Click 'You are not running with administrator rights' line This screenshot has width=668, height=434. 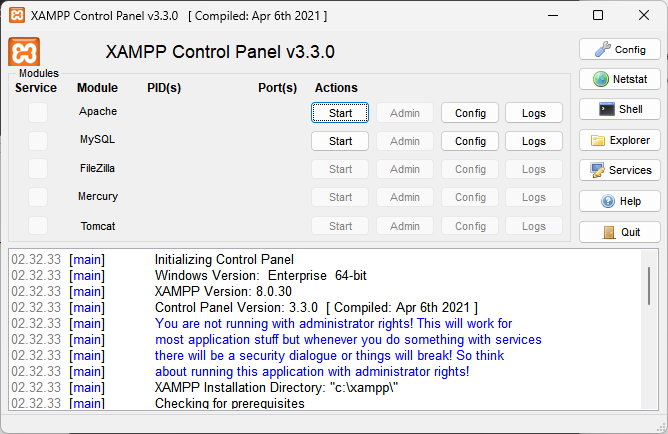[333, 323]
